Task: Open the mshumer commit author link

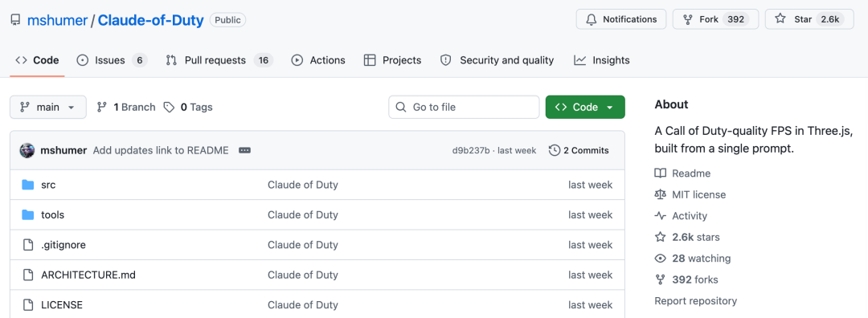Action: pos(63,150)
